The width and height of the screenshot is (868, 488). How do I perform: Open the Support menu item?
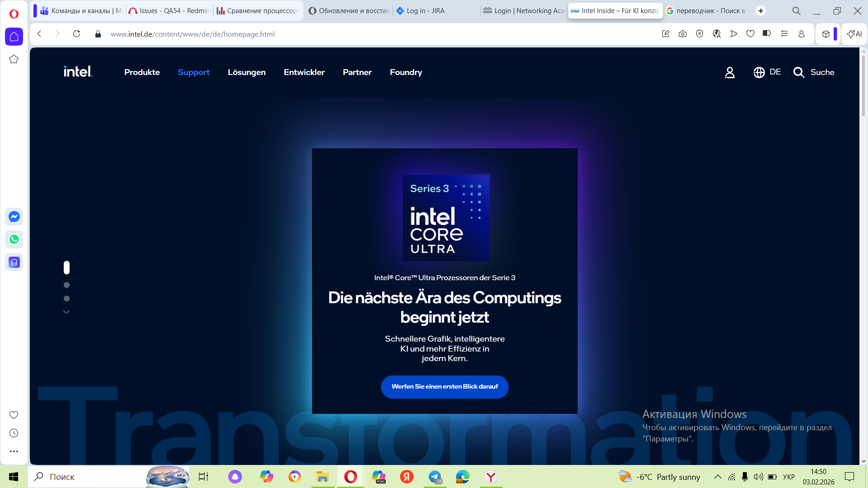click(193, 72)
